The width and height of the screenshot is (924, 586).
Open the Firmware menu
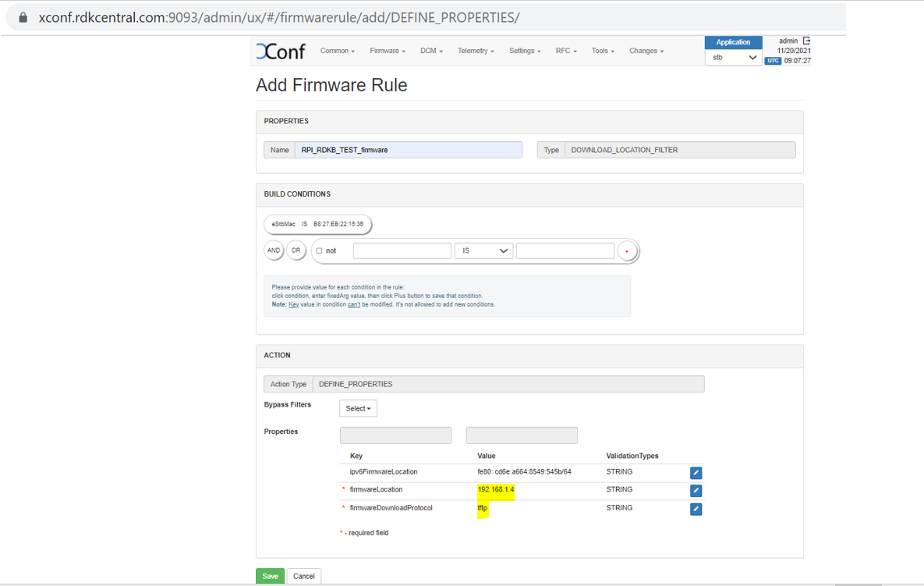pos(388,51)
